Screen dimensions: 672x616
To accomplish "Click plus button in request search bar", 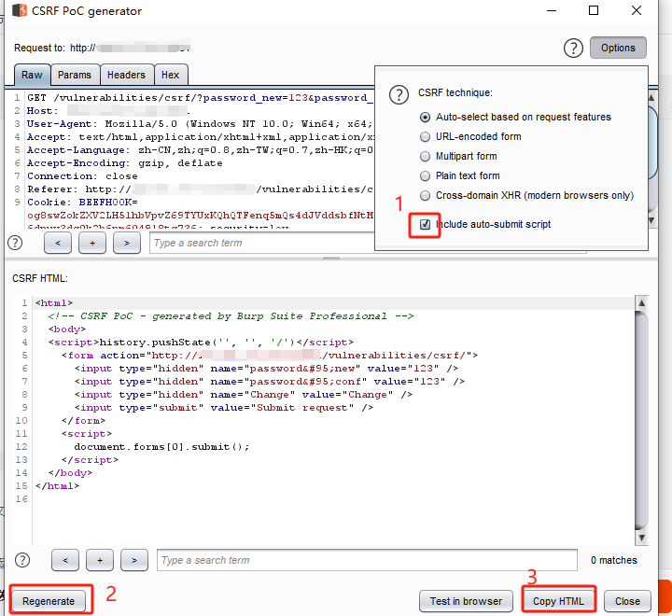I will click(92, 243).
